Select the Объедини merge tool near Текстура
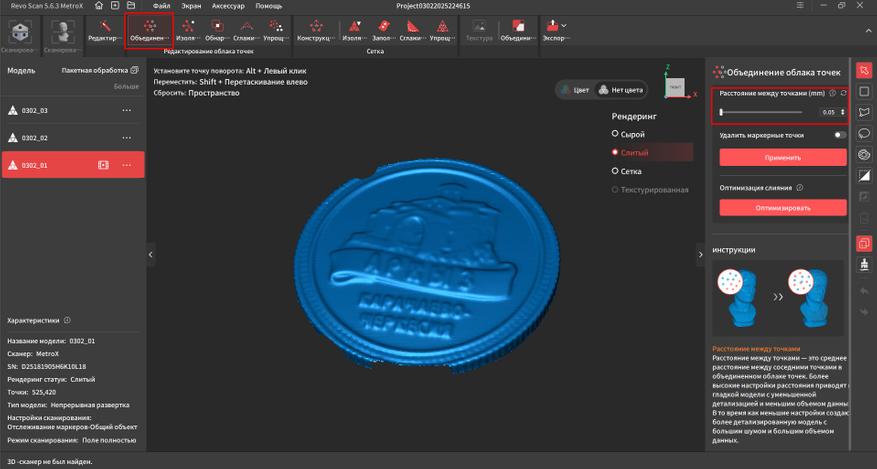 tap(518, 31)
